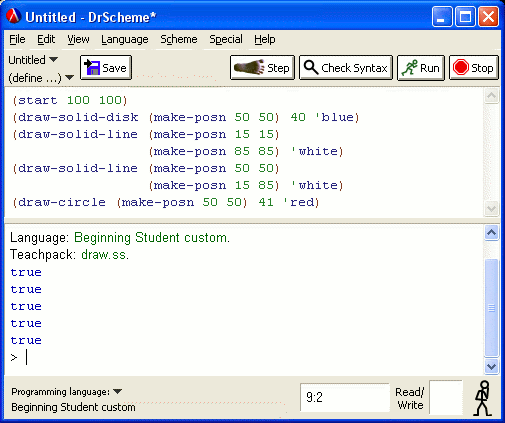Click the "'blue" symbol in the code

point(334,117)
